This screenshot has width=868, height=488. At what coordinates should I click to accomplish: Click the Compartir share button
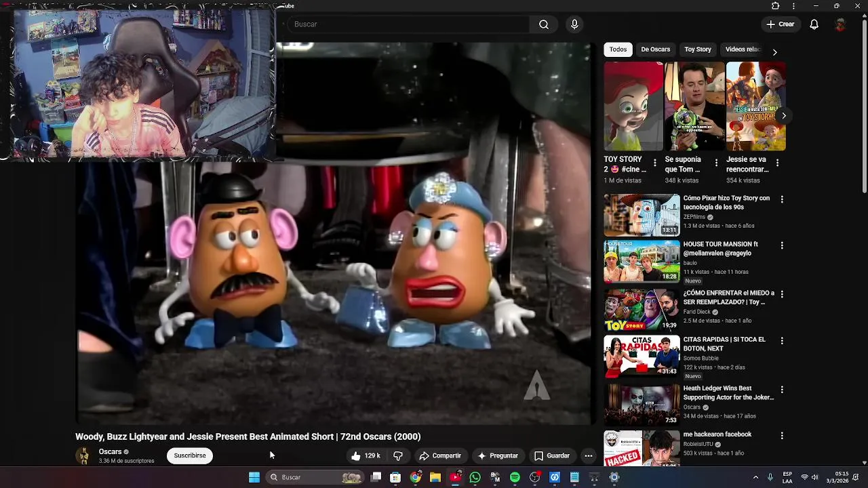(x=440, y=456)
